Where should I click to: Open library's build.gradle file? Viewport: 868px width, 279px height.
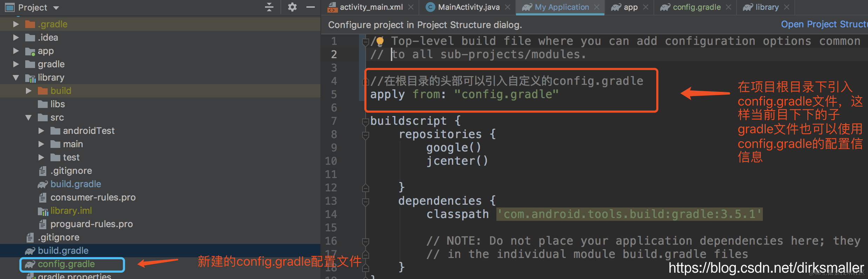click(x=76, y=184)
